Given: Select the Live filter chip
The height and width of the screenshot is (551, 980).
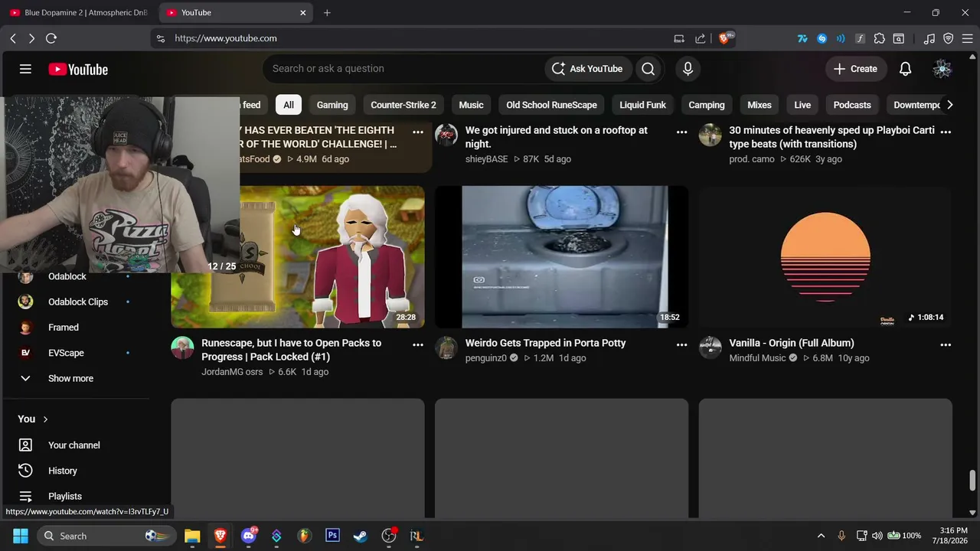Looking at the screenshot, I should pyautogui.click(x=802, y=105).
